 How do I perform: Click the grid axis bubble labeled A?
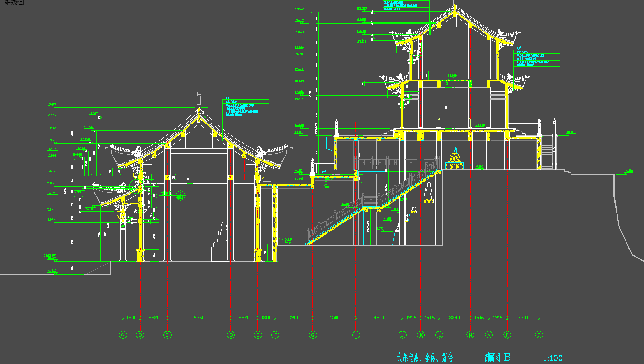(123, 335)
